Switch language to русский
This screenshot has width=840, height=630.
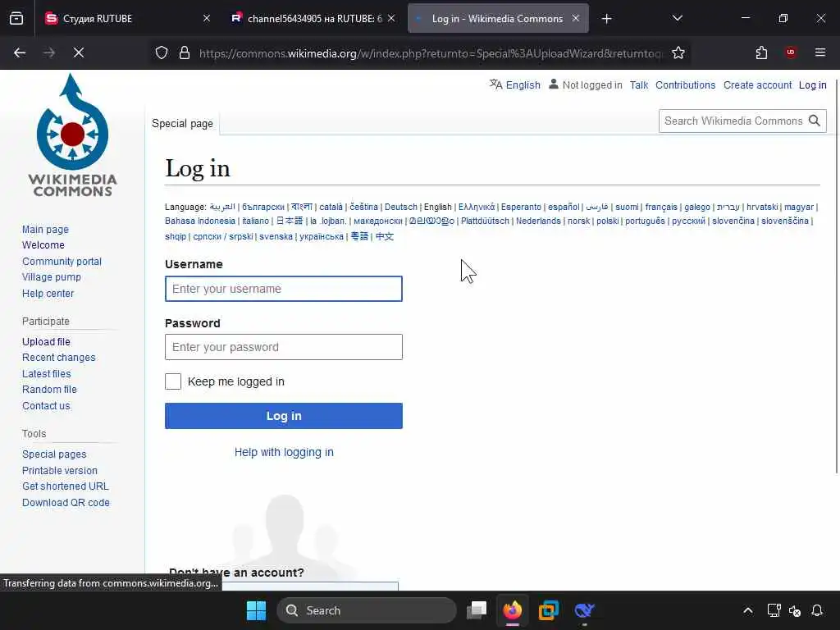tap(688, 221)
